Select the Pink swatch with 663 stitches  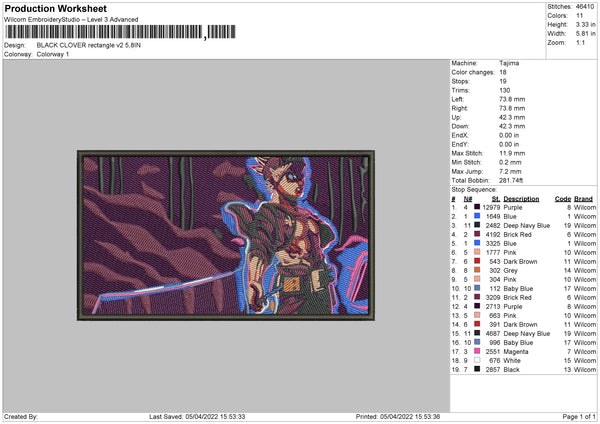coord(477,315)
